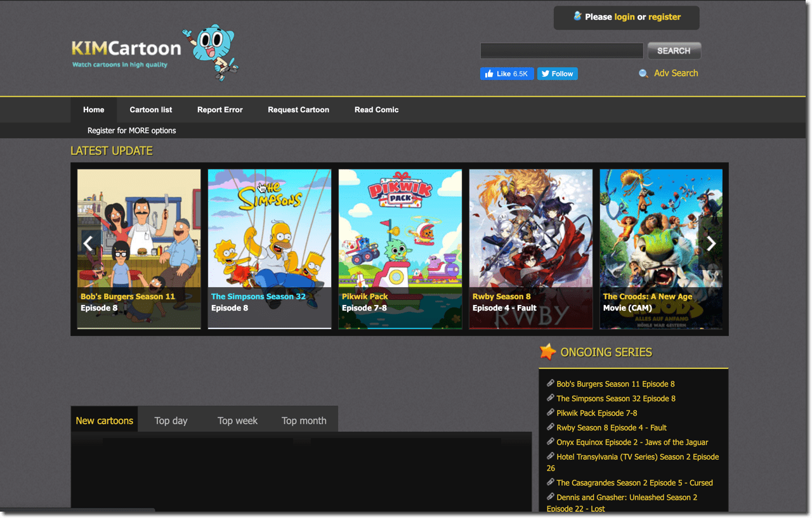
Task: Open Hotel Transylvania (TV Series) Season 2 link
Action: tap(632, 462)
